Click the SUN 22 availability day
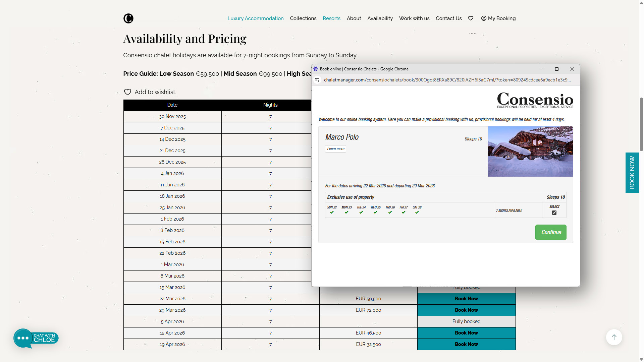Viewport: 644px width, 362px height. click(332, 210)
